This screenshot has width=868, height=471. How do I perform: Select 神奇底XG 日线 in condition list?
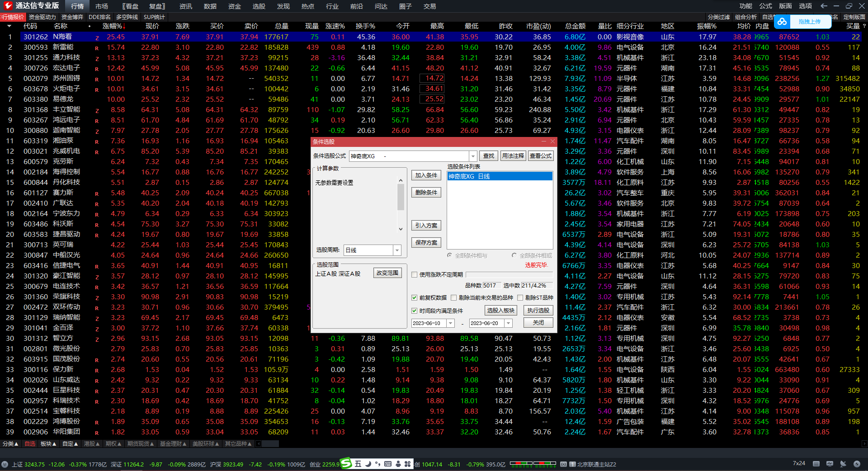coord(500,176)
